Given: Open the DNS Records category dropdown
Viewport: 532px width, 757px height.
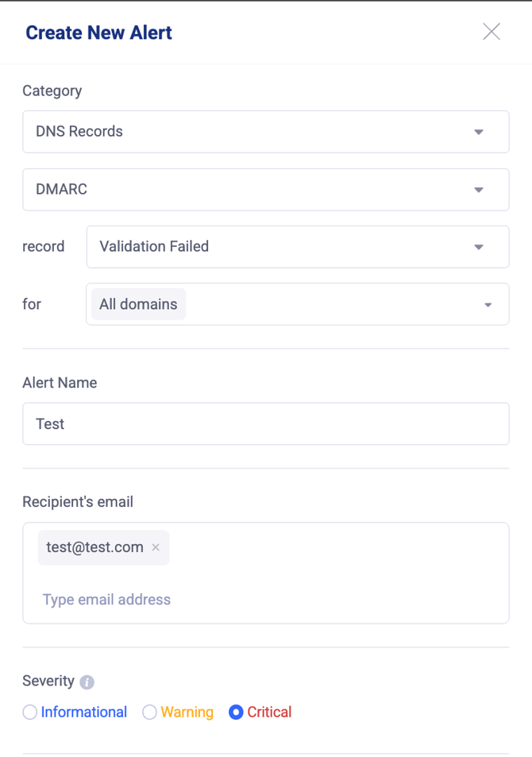Looking at the screenshot, I should [266, 132].
